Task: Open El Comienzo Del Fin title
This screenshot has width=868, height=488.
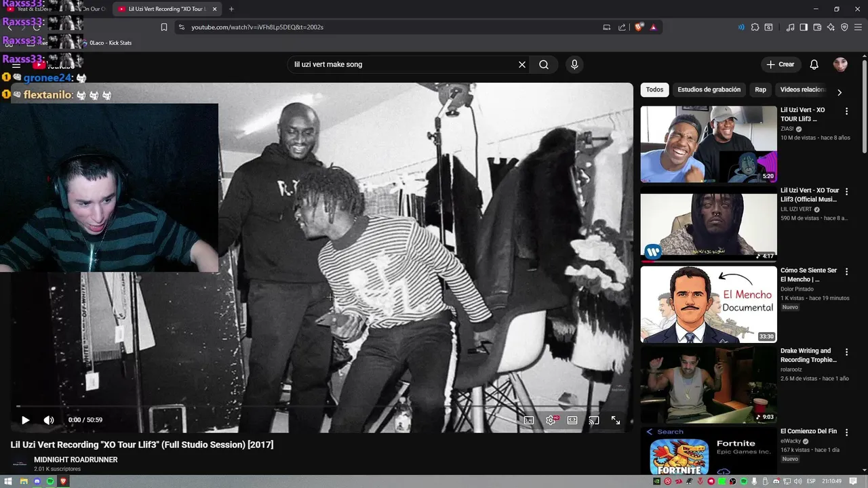Action: pos(808,431)
